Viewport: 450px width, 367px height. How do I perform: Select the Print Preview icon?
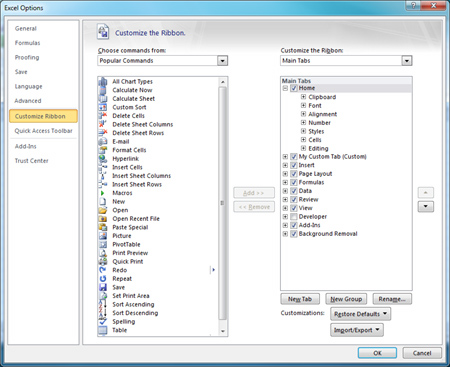pyautogui.click(x=103, y=253)
